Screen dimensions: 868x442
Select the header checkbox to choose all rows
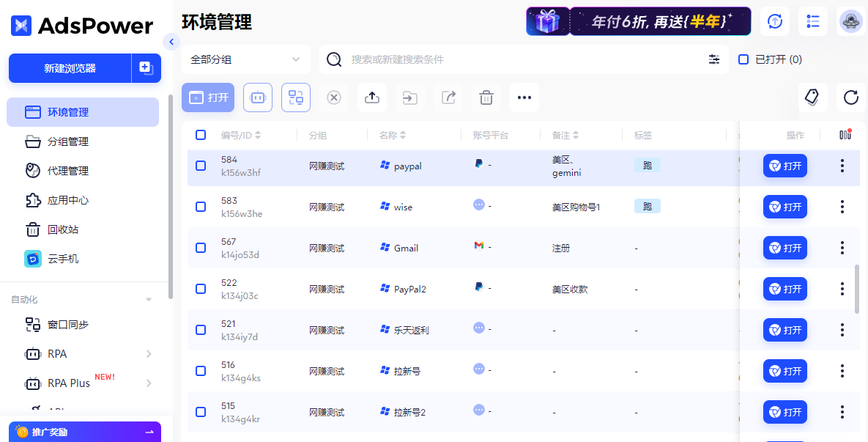coord(200,135)
